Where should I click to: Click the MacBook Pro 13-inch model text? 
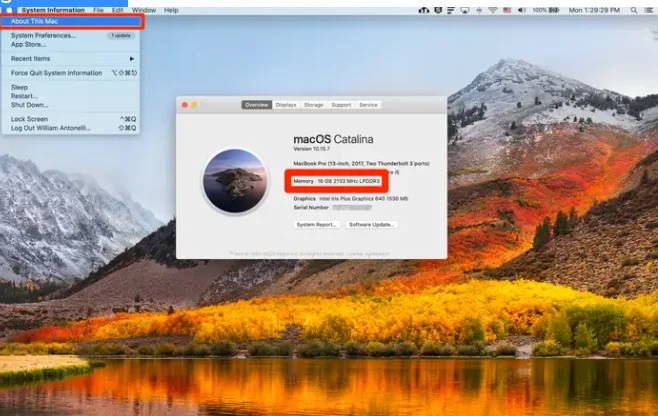[361, 164]
